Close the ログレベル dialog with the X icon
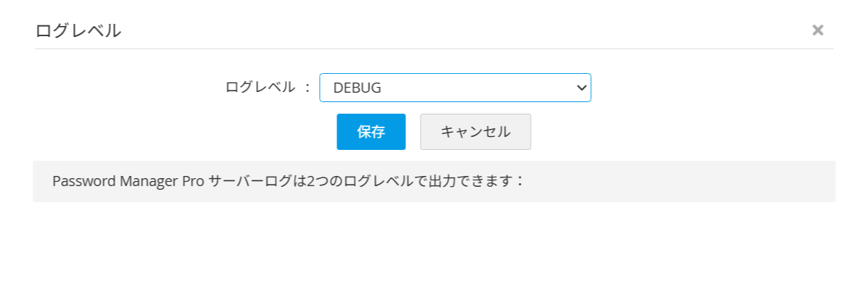The image size is (868, 294). [x=817, y=30]
